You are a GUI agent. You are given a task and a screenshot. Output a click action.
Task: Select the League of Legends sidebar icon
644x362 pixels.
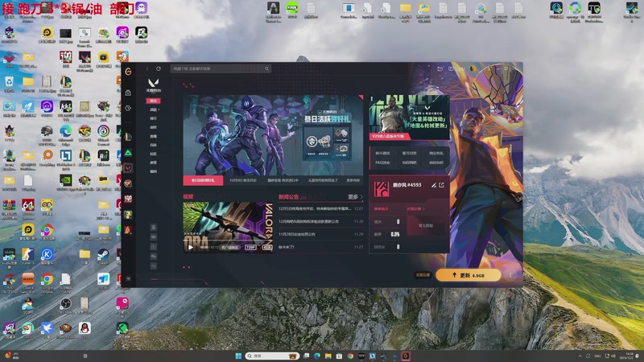128,137
